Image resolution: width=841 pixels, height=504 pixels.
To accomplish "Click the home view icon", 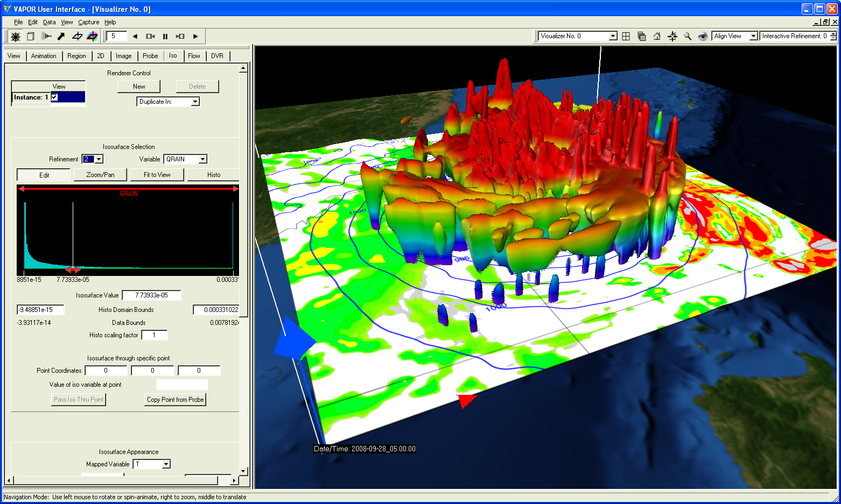I will (657, 37).
